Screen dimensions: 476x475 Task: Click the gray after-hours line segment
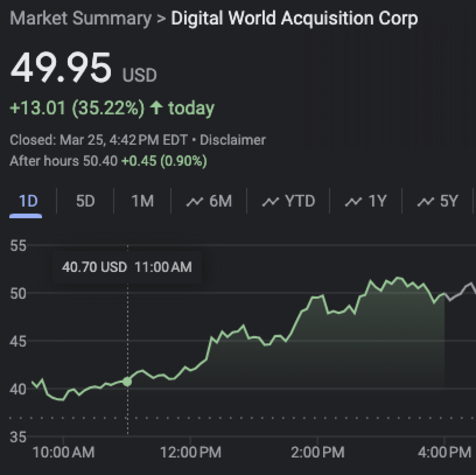pos(460,292)
